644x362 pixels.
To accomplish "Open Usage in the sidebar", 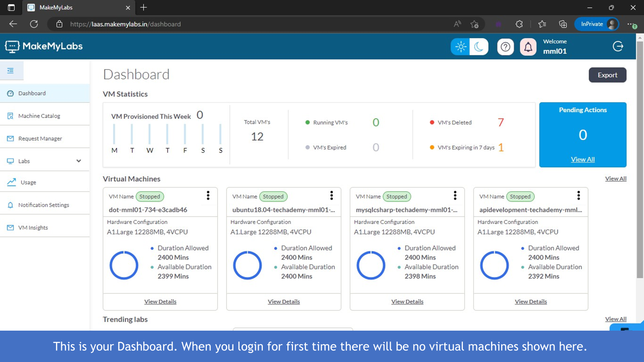I will [45, 182].
